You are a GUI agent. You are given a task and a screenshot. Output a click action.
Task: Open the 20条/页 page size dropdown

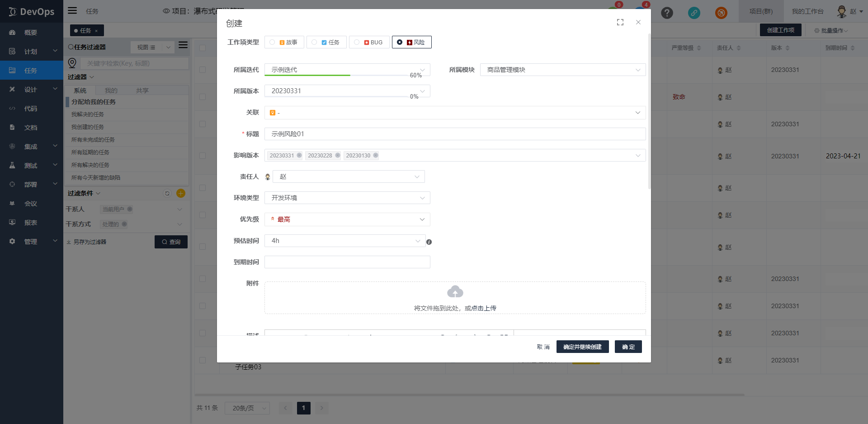point(247,408)
